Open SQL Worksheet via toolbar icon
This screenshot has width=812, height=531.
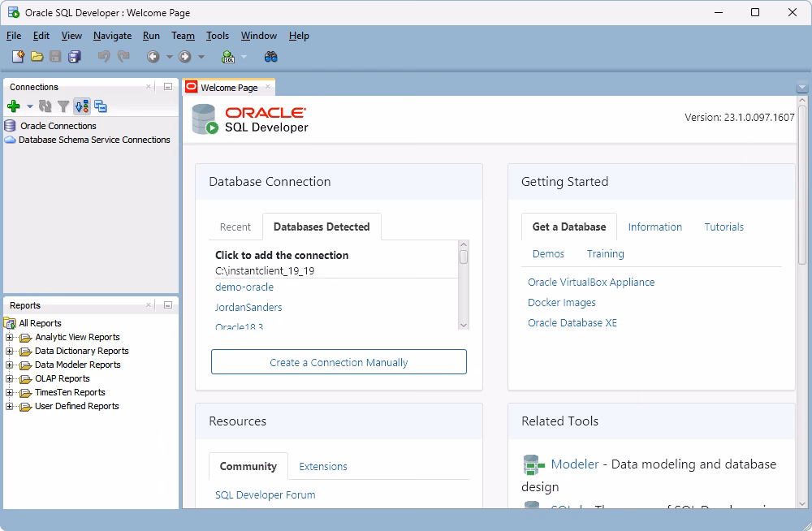[228, 57]
